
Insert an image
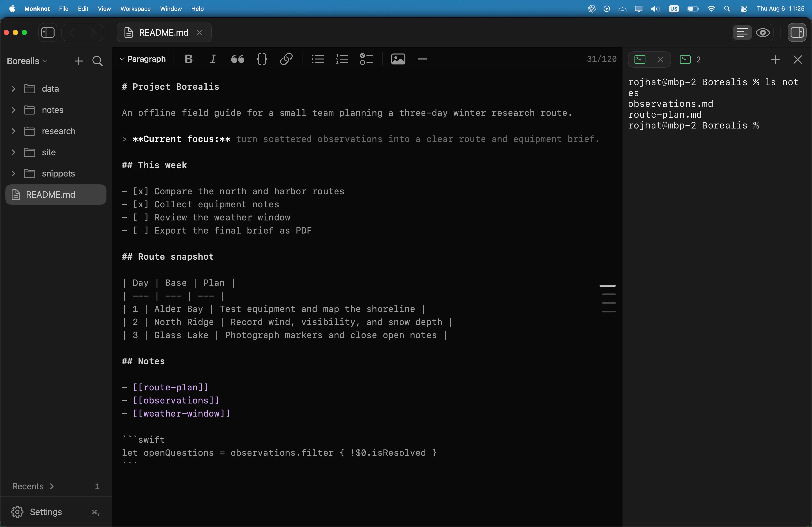pyautogui.click(x=398, y=59)
